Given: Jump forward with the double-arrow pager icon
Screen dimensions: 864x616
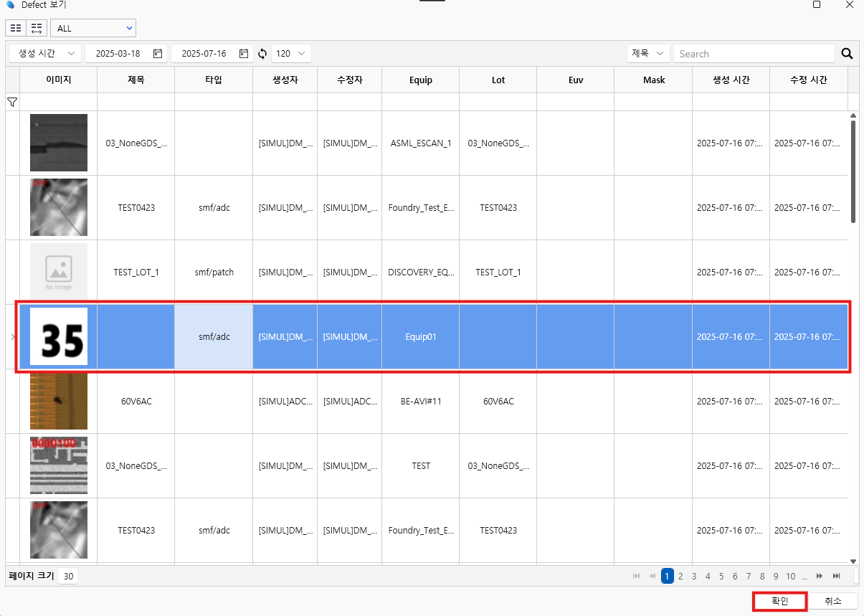Looking at the screenshot, I should coord(820,576).
